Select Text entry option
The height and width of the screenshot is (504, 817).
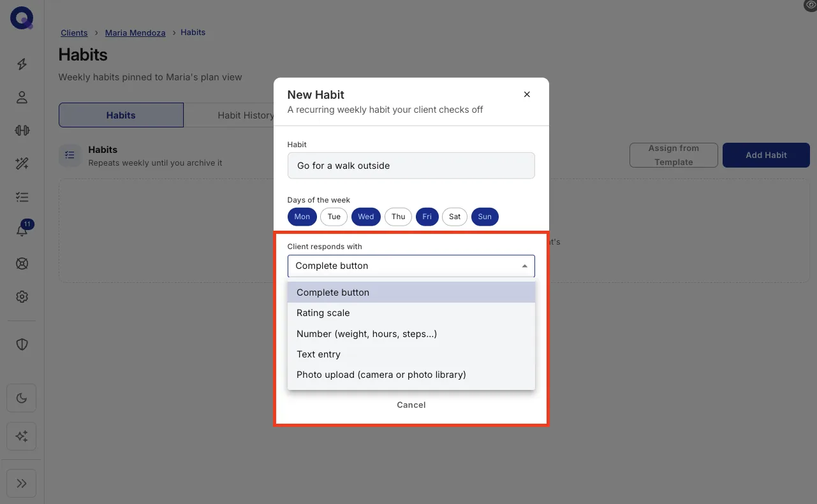(411, 354)
